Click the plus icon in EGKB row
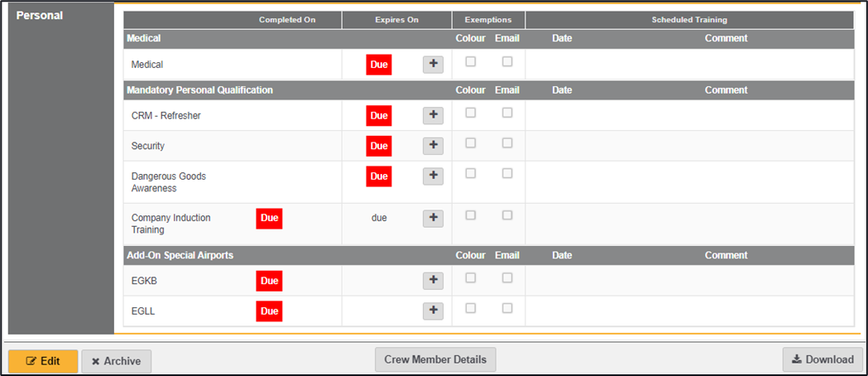Viewport: 868px width, 376px height. [433, 281]
